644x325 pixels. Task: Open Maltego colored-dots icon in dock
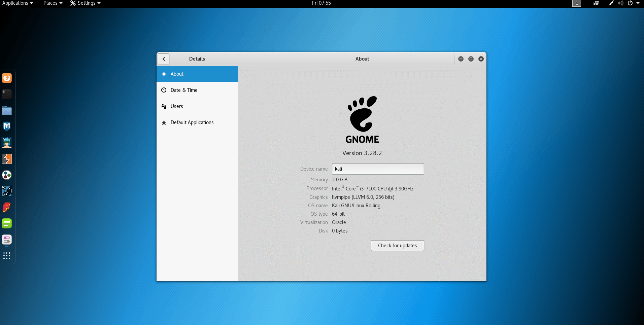[7, 175]
